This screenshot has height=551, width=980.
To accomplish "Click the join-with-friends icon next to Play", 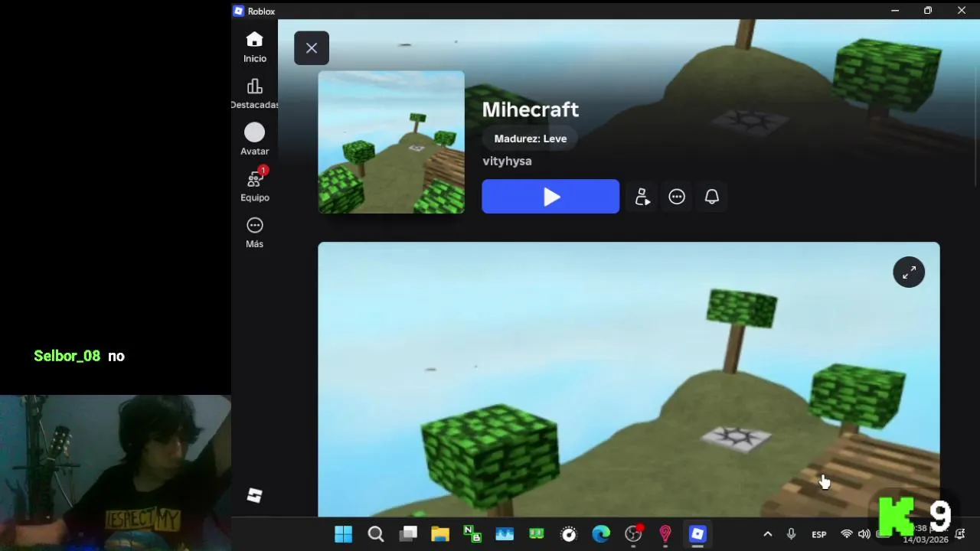I will 642,197.
